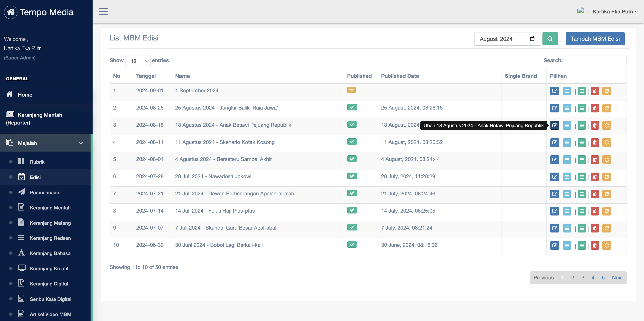Sort table by Tanggal column header
Viewport: 644px width, 321px height.
pyautogui.click(x=152, y=76)
